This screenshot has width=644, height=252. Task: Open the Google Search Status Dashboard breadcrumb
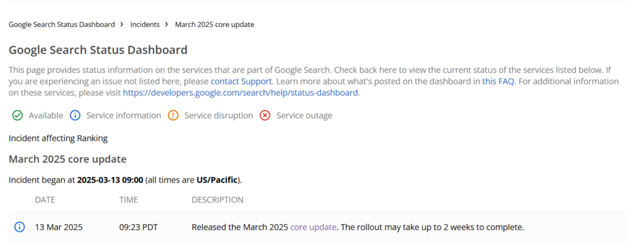62,25
